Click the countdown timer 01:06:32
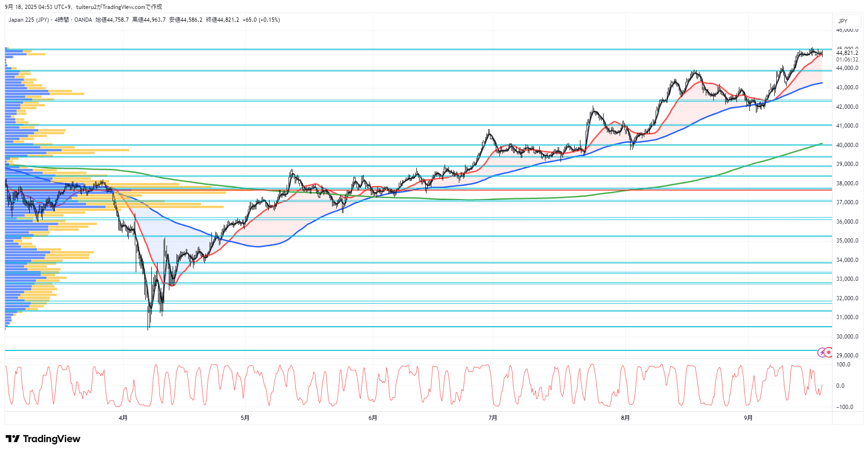Image resolution: width=868 pixels, height=453 pixels. [x=847, y=60]
